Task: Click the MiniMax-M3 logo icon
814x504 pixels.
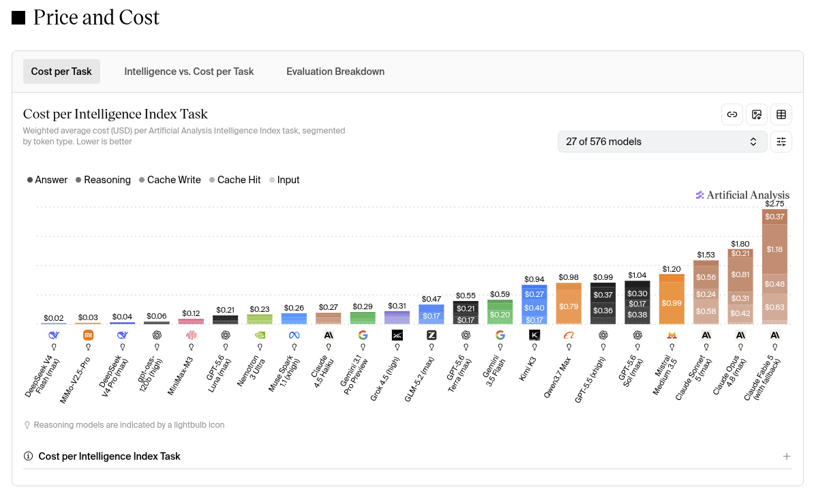Action: [x=191, y=335]
